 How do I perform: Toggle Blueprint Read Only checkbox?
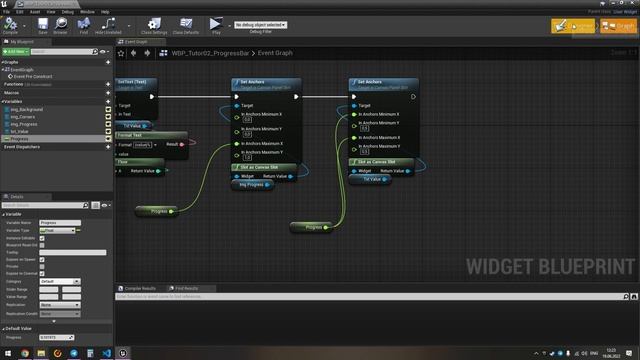pos(42,245)
